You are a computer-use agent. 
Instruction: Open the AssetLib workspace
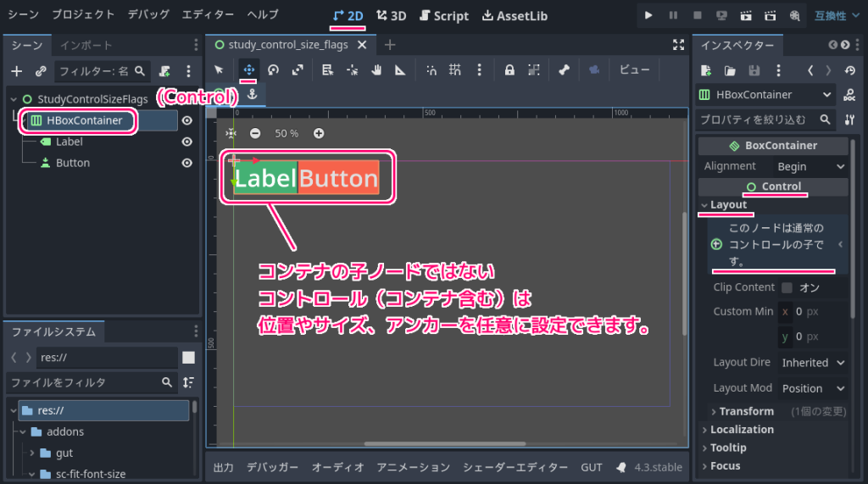click(x=515, y=16)
